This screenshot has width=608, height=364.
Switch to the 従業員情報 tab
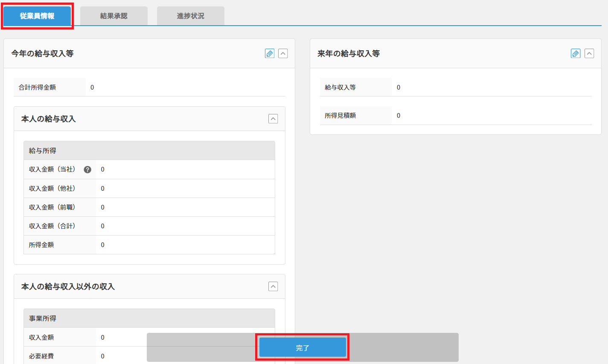pyautogui.click(x=37, y=16)
